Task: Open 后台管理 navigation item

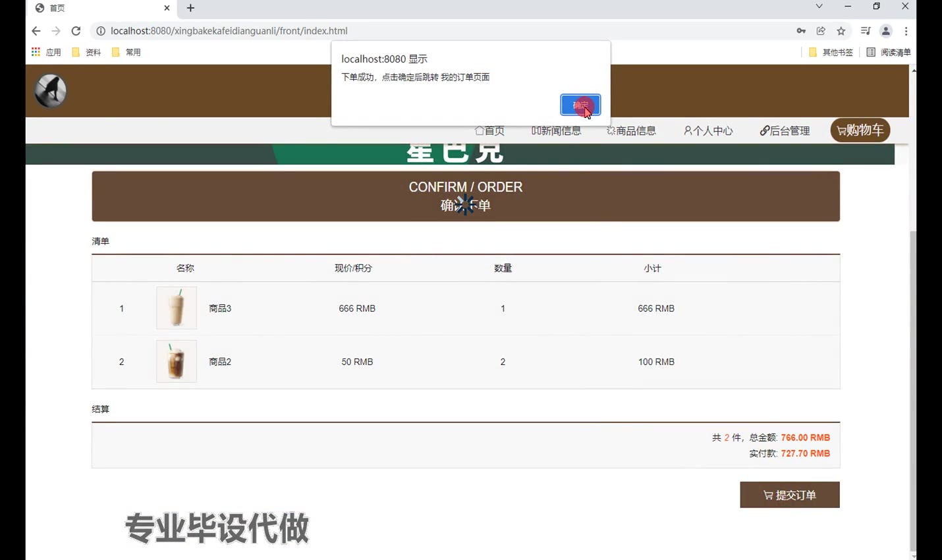Action: point(785,130)
